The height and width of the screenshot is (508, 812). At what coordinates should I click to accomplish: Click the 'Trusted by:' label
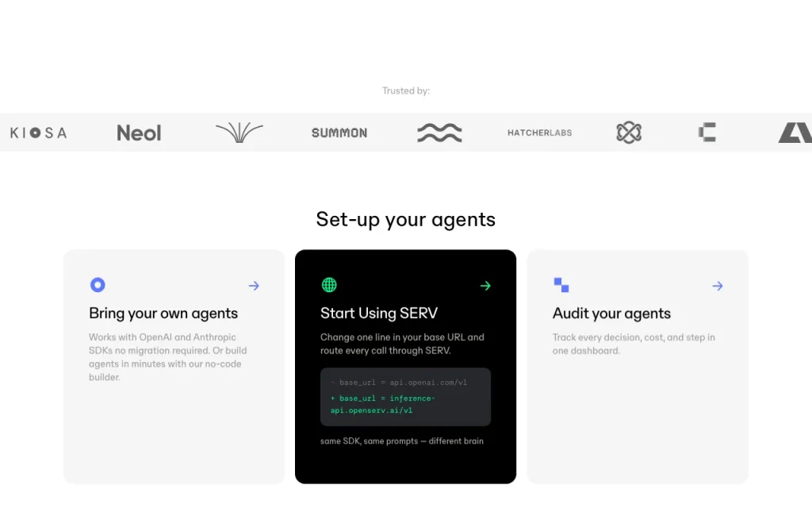[x=406, y=90]
